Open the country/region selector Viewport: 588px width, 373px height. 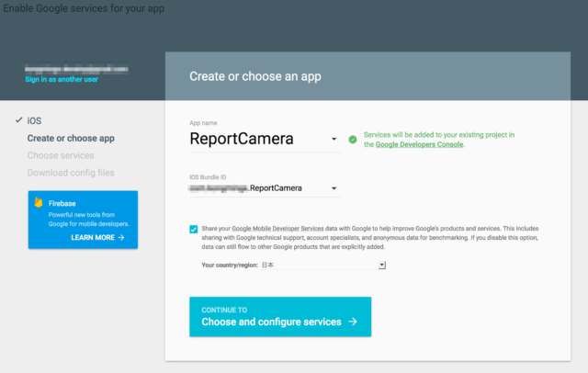(323, 265)
